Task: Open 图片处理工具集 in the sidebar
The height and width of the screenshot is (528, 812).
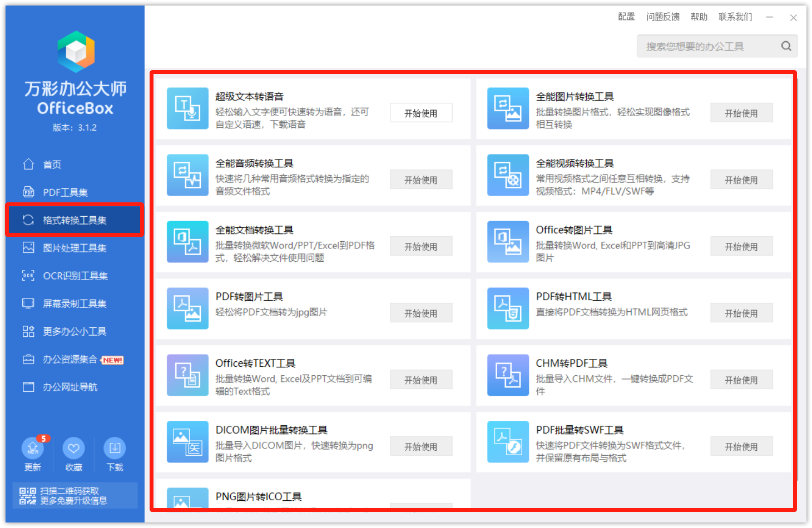Action: [x=75, y=248]
